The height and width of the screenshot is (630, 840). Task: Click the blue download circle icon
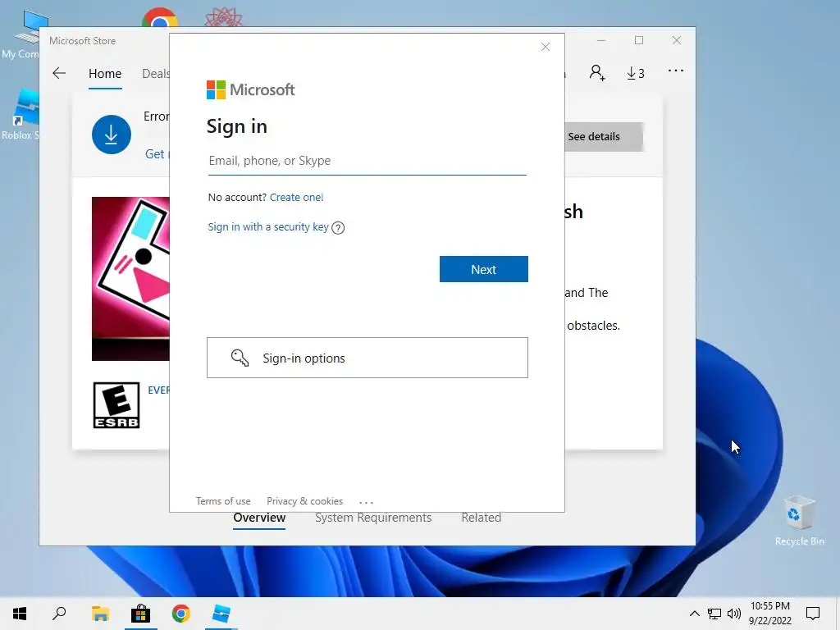[x=112, y=135]
